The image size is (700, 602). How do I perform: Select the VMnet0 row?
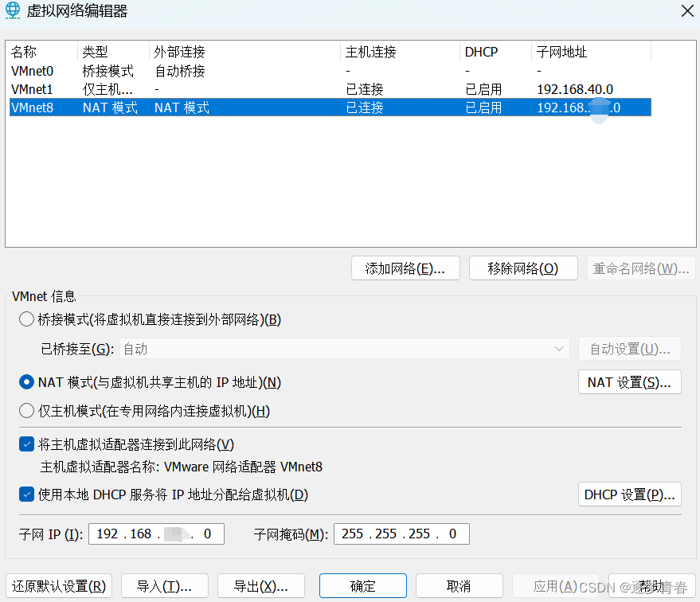[330, 71]
